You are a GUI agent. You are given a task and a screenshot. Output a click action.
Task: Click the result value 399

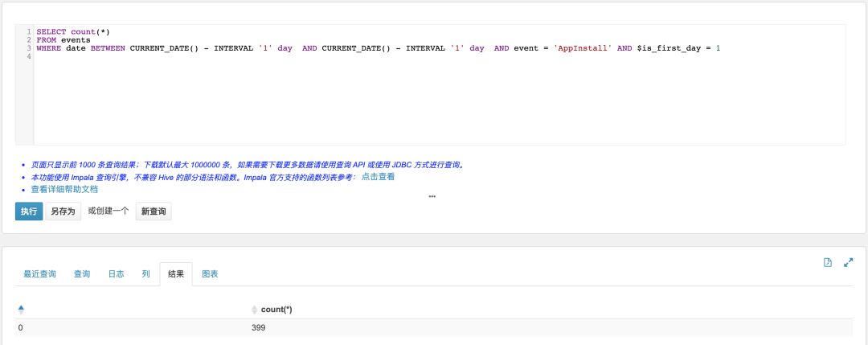pyautogui.click(x=259, y=328)
